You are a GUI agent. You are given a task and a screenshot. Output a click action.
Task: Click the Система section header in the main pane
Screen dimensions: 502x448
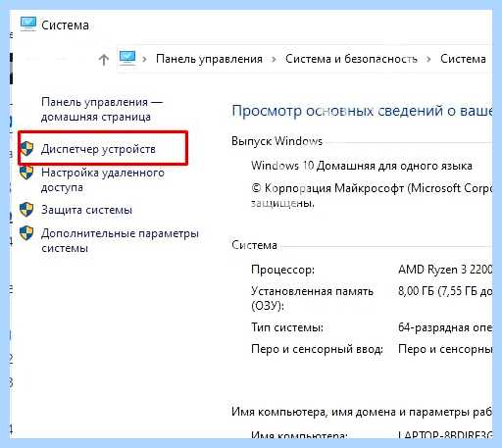click(x=254, y=245)
